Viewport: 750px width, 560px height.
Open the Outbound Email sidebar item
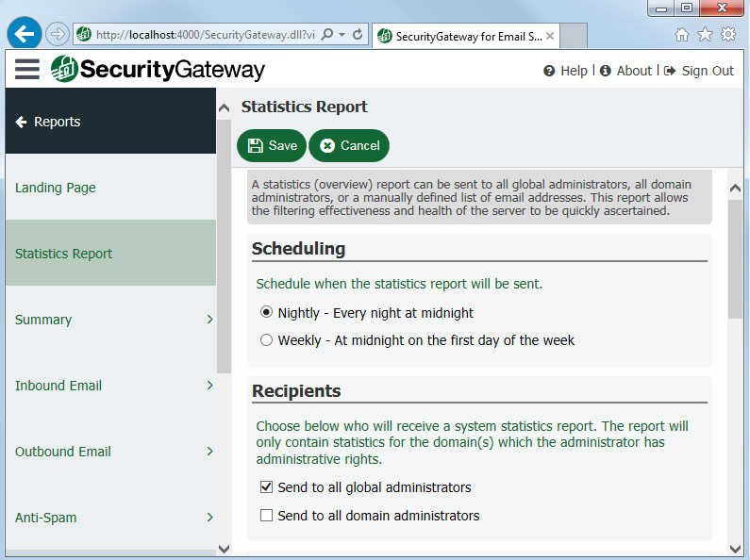(x=110, y=451)
